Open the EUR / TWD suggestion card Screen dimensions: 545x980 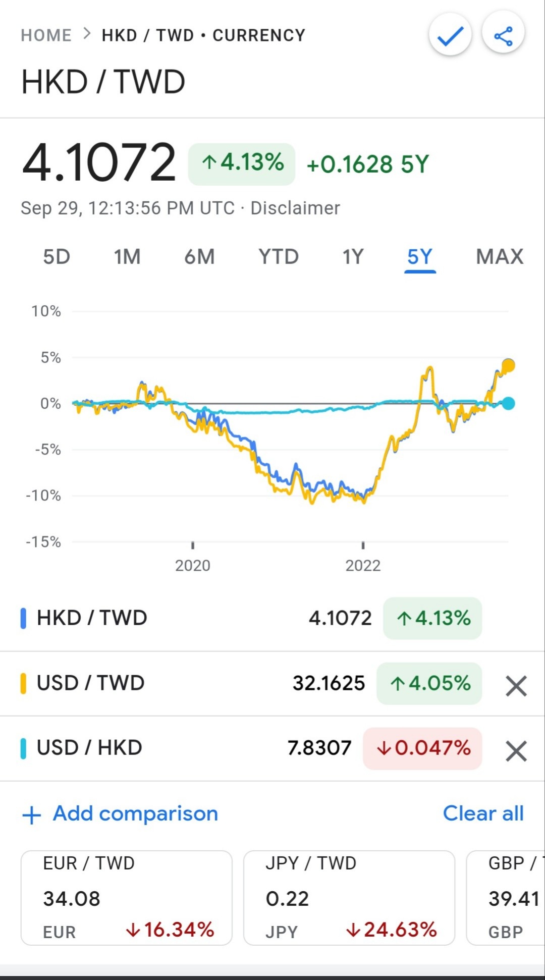click(x=126, y=897)
